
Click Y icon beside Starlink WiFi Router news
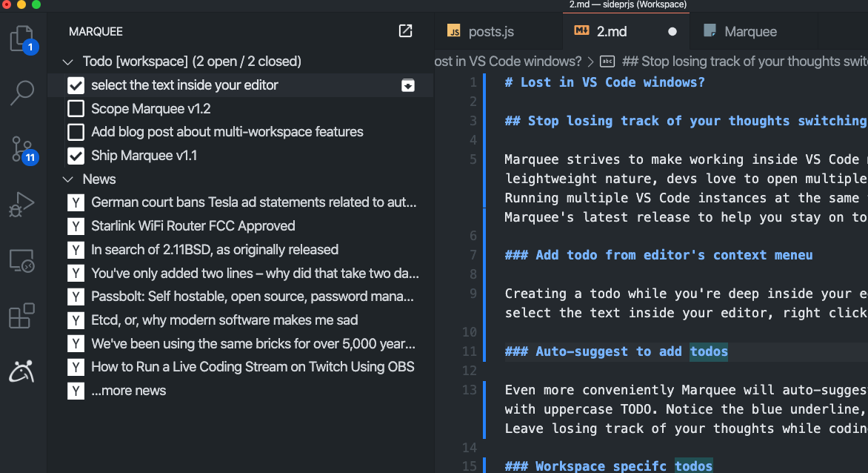pos(76,226)
